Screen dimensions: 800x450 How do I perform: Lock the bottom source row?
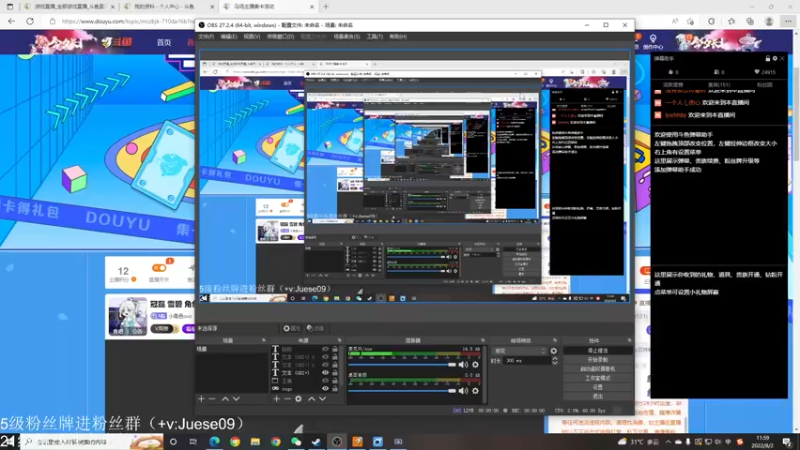335,388
